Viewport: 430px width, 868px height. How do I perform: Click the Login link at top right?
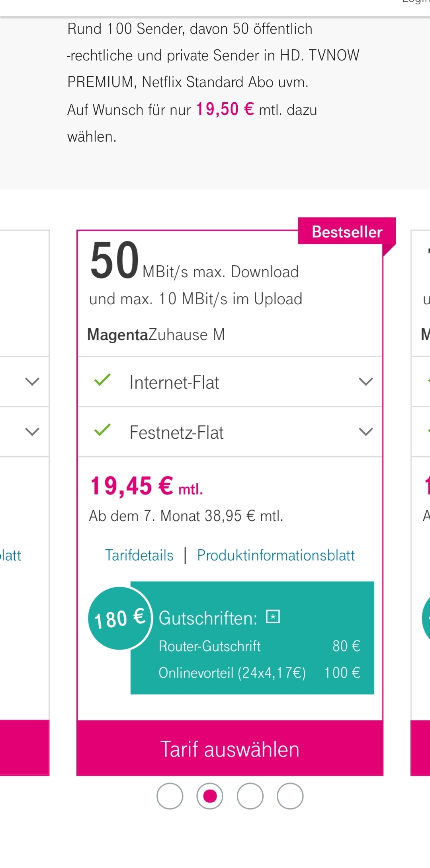coord(416,2)
